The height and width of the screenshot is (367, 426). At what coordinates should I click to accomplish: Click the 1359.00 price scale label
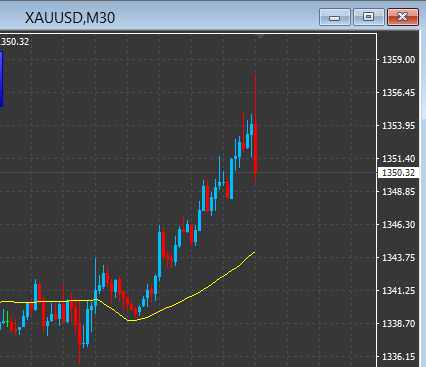click(x=398, y=60)
